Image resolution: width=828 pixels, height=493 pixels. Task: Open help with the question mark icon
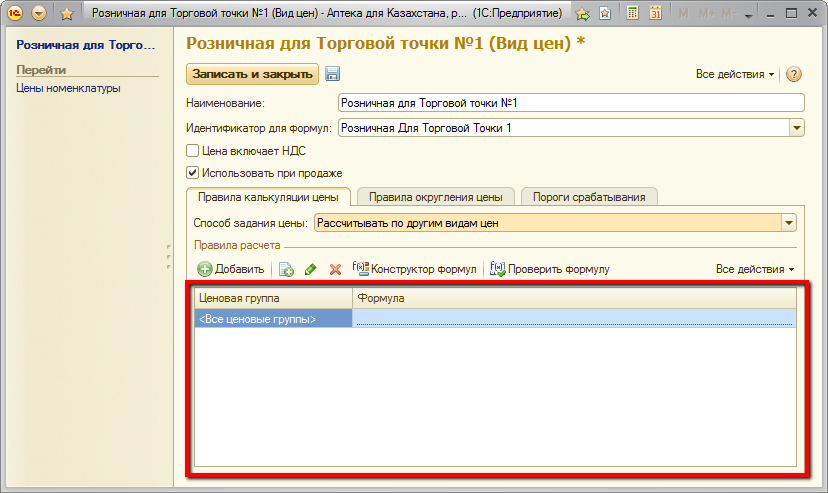[x=795, y=75]
